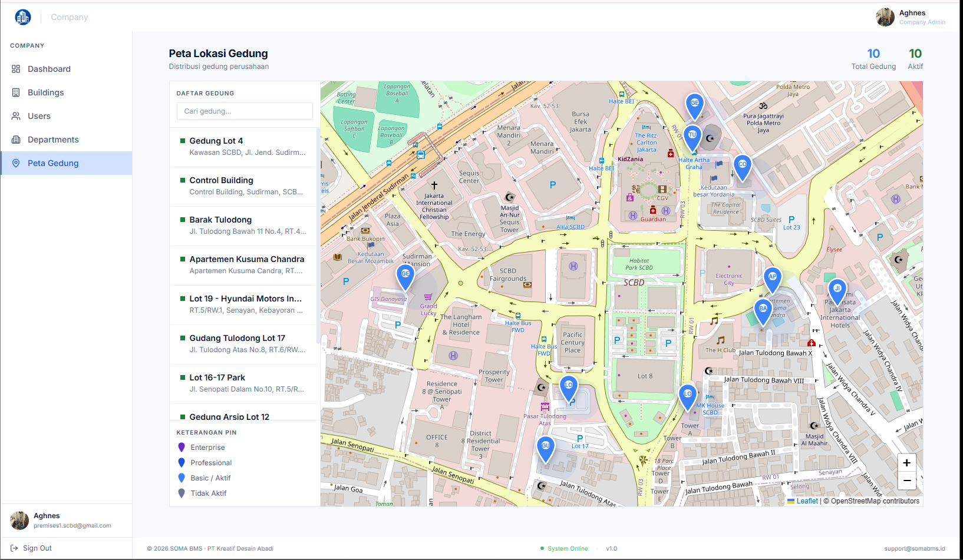Select the LO pin near MK House SCBD
The height and width of the screenshot is (560, 963).
click(688, 397)
